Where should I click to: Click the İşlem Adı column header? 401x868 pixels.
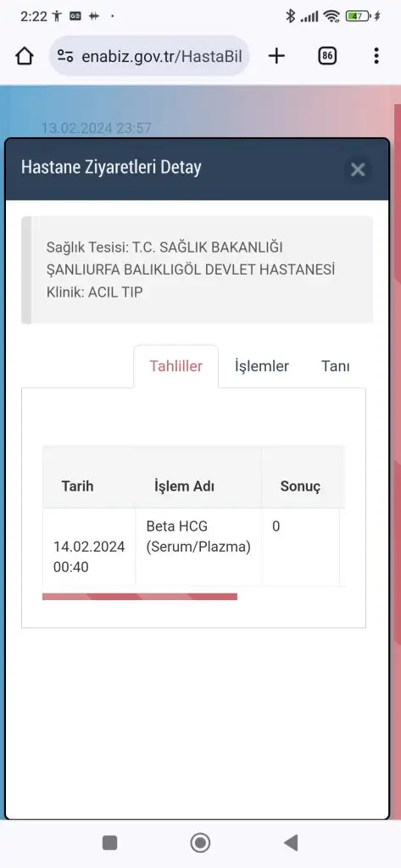(x=184, y=487)
